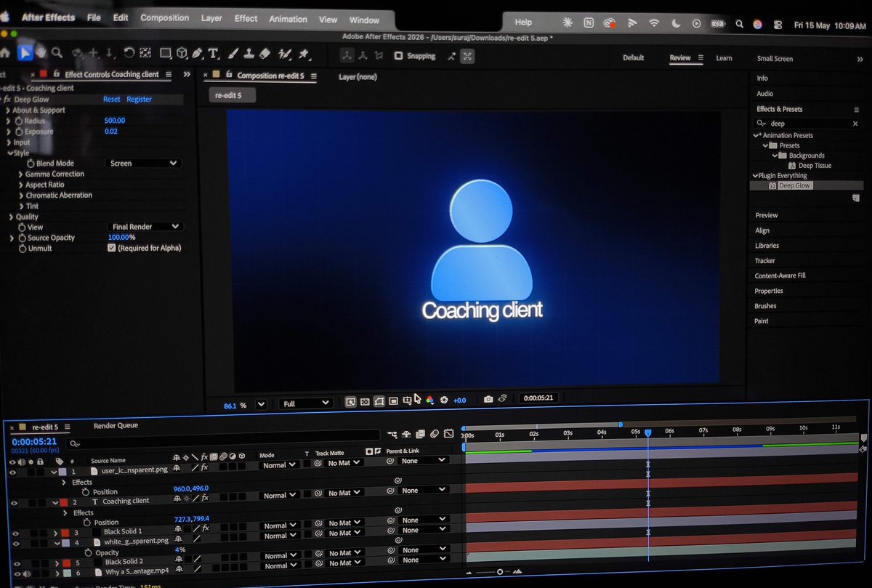
Task: Hide the Coaching client layer eye
Action: click(x=13, y=502)
